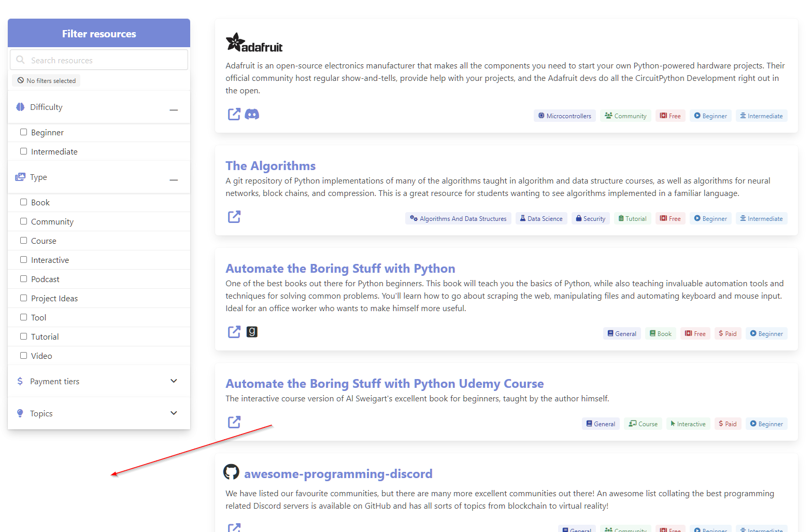
Task: Click the Topics lightbulb icon
Action: 20,413
